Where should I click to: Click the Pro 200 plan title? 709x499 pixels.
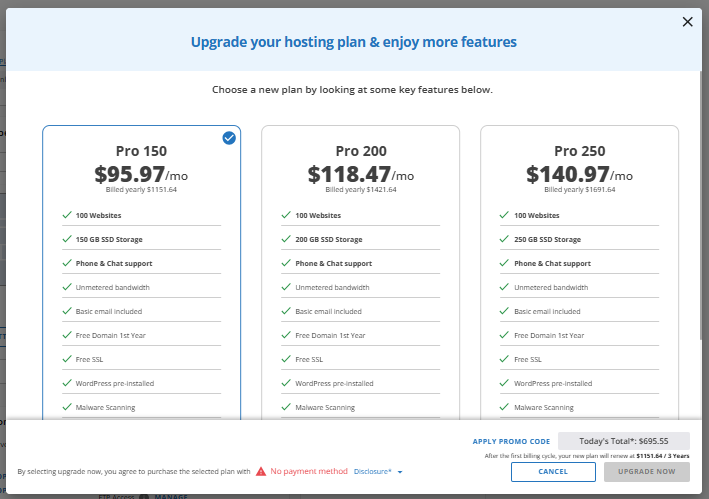(x=361, y=151)
